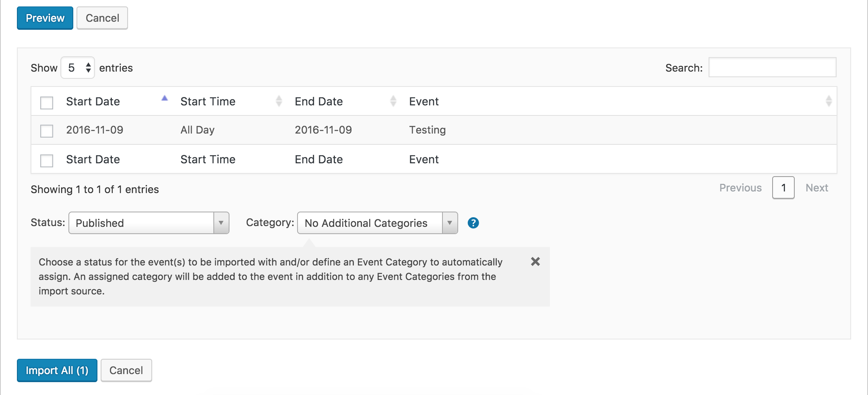Toggle the footer row select-all checkbox

point(47,160)
